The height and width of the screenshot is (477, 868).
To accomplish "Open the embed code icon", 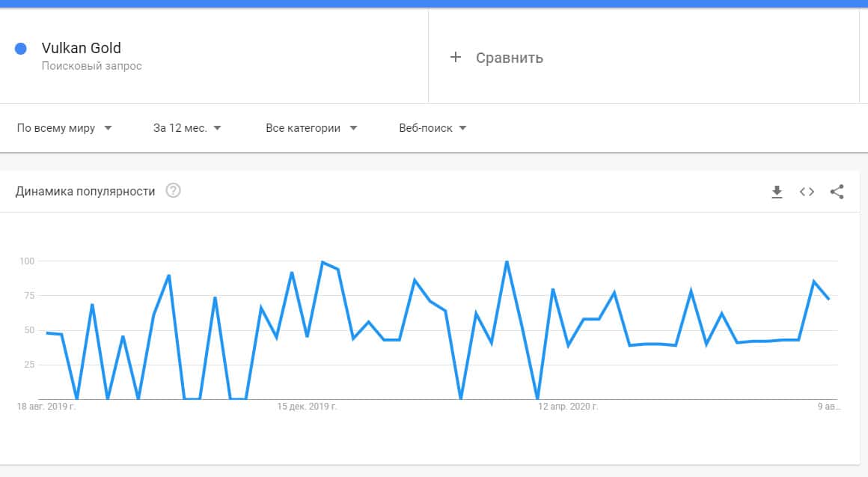I will tap(807, 192).
